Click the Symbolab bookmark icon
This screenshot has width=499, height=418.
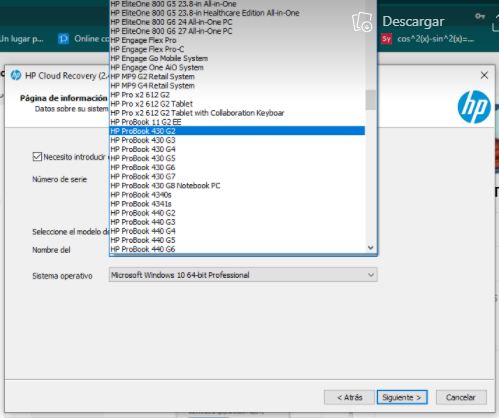[x=386, y=39]
